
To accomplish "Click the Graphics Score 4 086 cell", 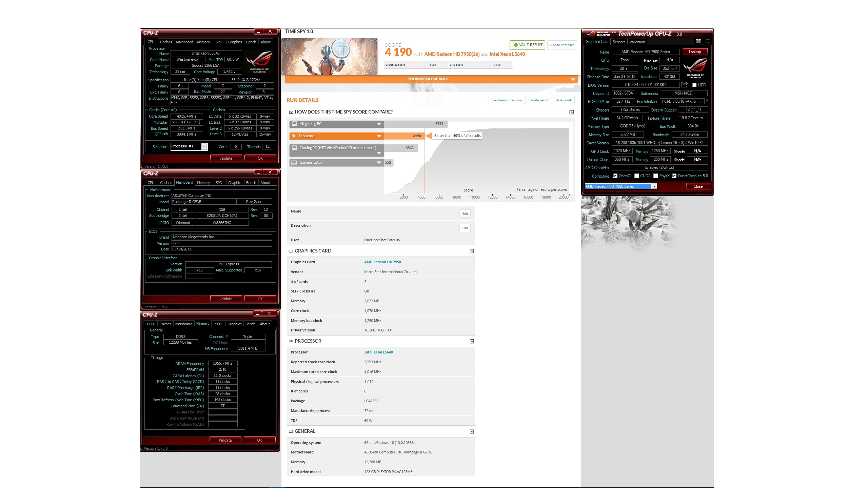I will 416,65.
